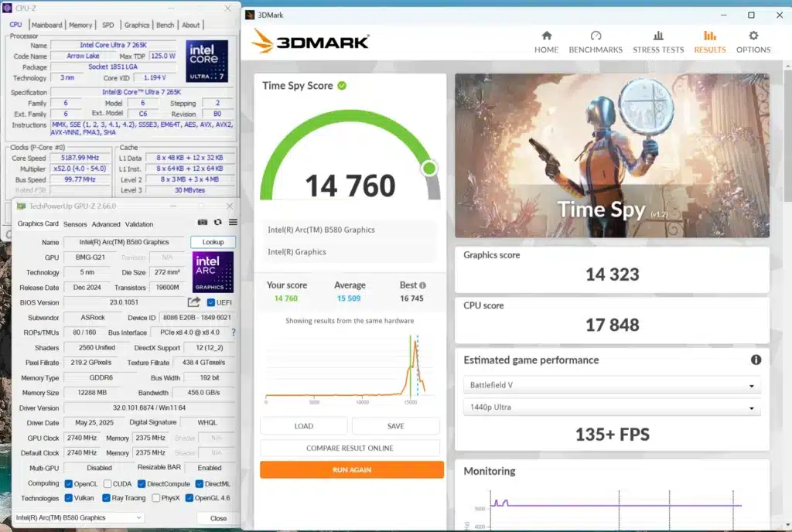Select the CPU tab in CPU-Z
Image resolution: width=792 pixels, height=532 pixels.
[x=15, y=24]
